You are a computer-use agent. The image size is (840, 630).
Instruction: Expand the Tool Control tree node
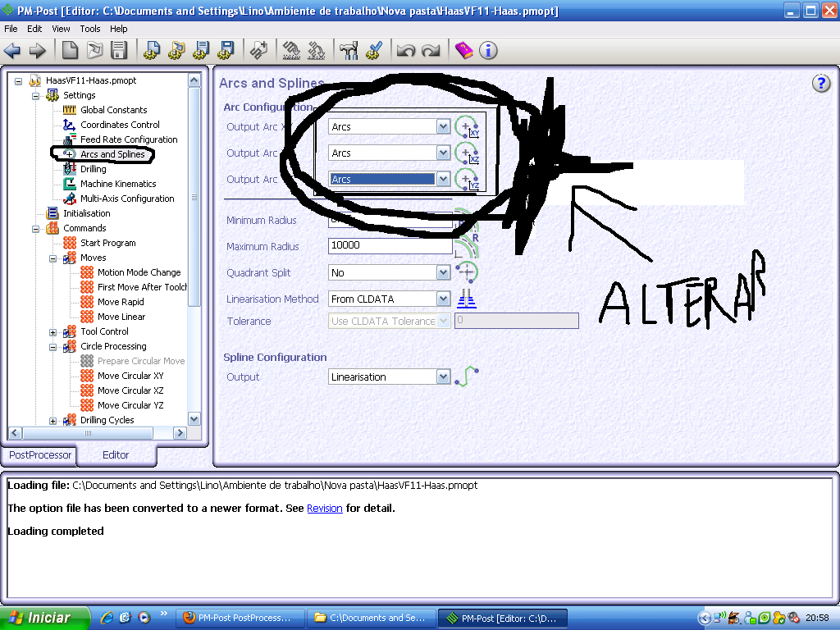point(52,333)
